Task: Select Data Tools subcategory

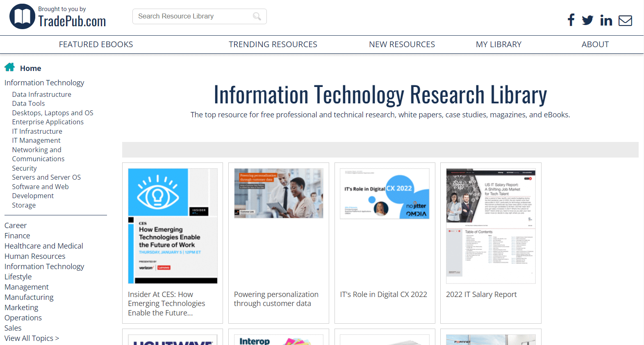Action: [28, 103]
